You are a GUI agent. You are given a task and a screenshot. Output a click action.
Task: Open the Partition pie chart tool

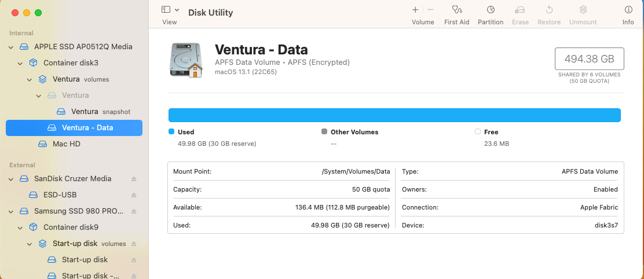491,10
